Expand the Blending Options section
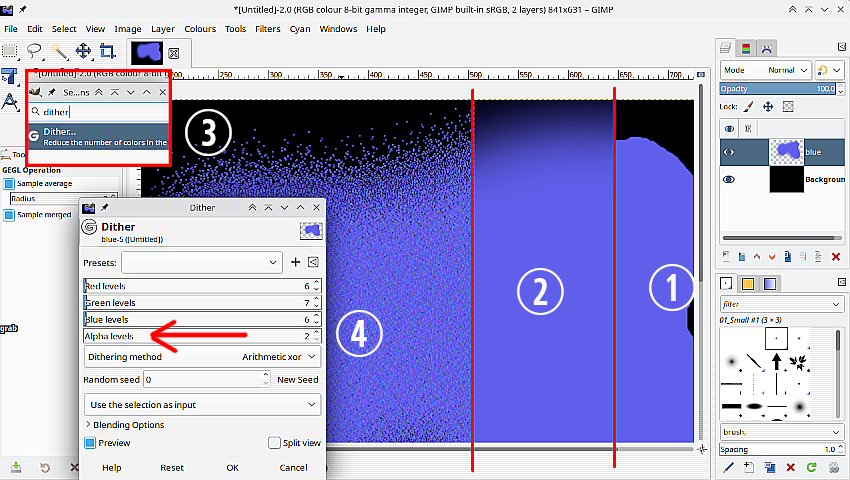 (125, 425)
